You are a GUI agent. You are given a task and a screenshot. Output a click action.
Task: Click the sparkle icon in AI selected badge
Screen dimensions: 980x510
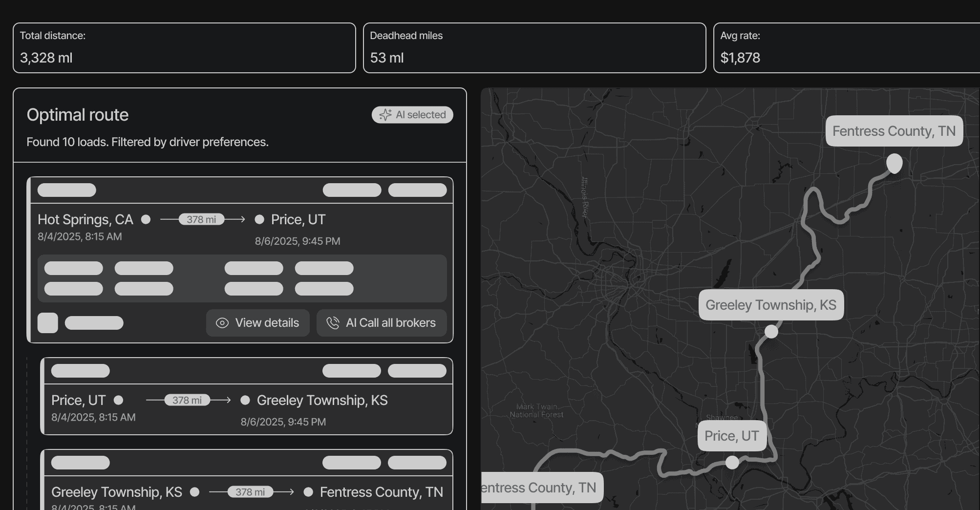(385, 115)
